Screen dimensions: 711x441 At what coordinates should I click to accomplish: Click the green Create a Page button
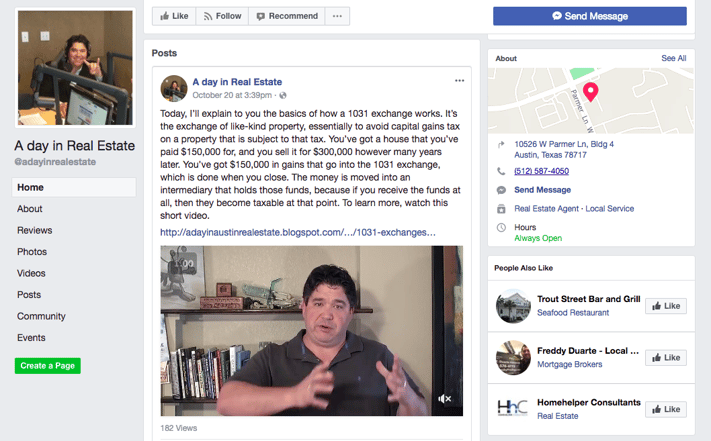click(x=48, y=366)
